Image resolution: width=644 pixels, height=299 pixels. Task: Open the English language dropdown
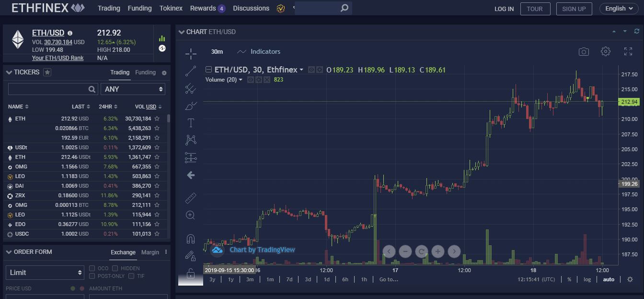[619, 9]
